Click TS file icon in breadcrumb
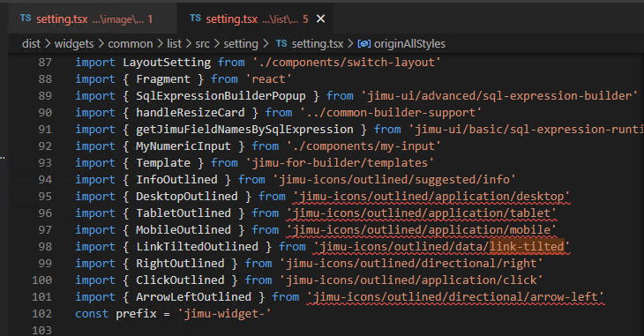The height and width of the screenshot is (336, 644). [281, 43]
